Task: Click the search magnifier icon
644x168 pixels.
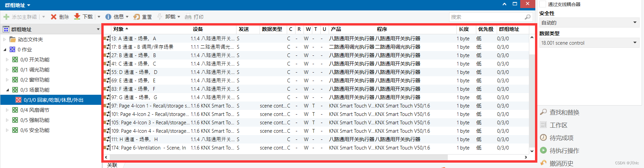Action: pos(527,17)
